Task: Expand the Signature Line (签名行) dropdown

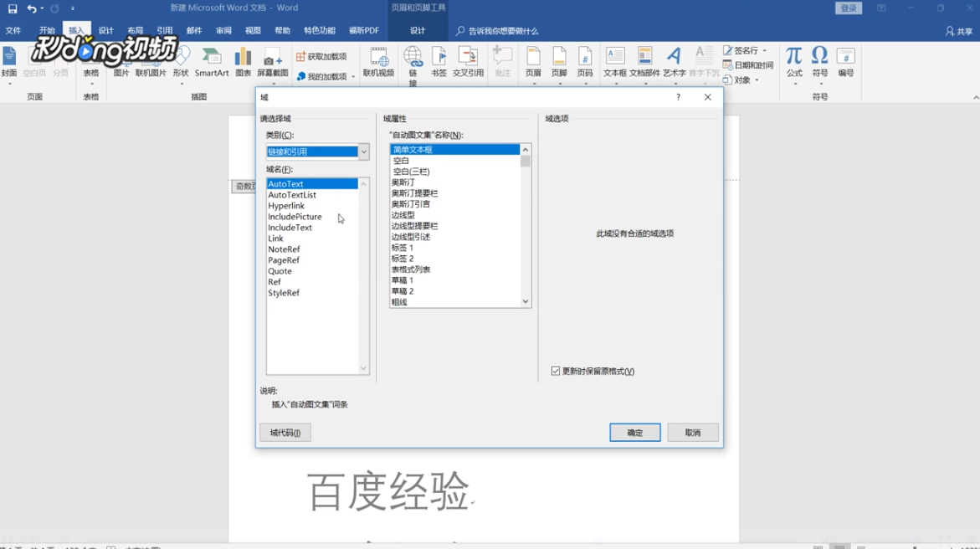Action: pos(764,50)
